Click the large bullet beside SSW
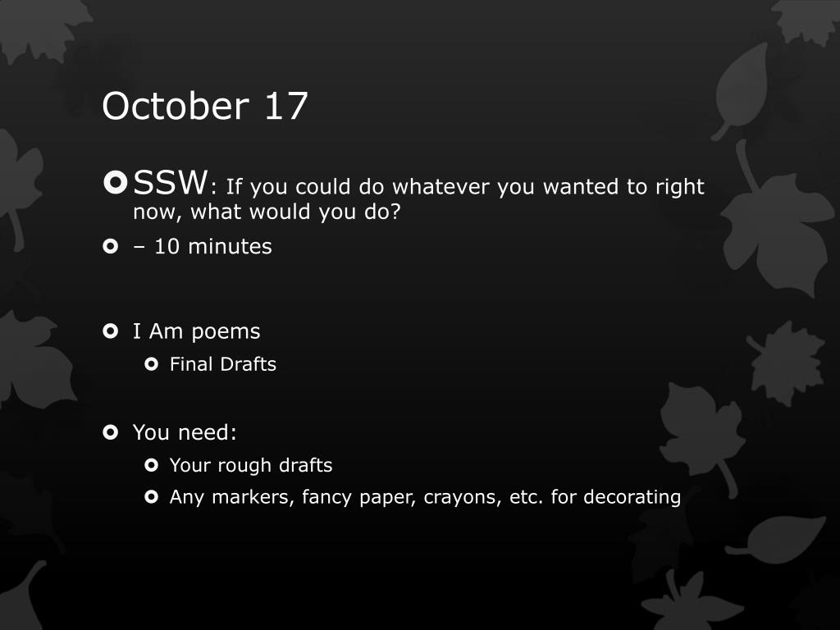Image resolution: width=840 pixels, height=630 pixels. pyautogui.click(x=115, y=183)
